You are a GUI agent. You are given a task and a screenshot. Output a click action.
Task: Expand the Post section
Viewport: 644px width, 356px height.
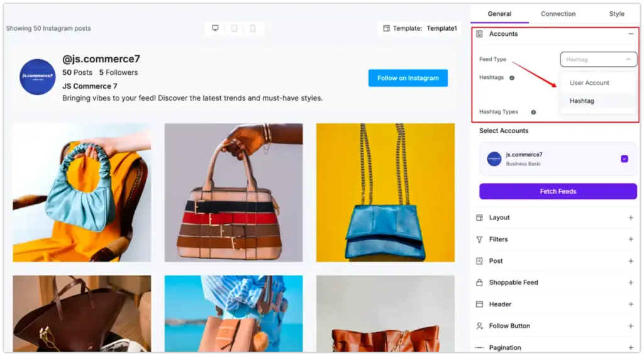tap(631, 261)
